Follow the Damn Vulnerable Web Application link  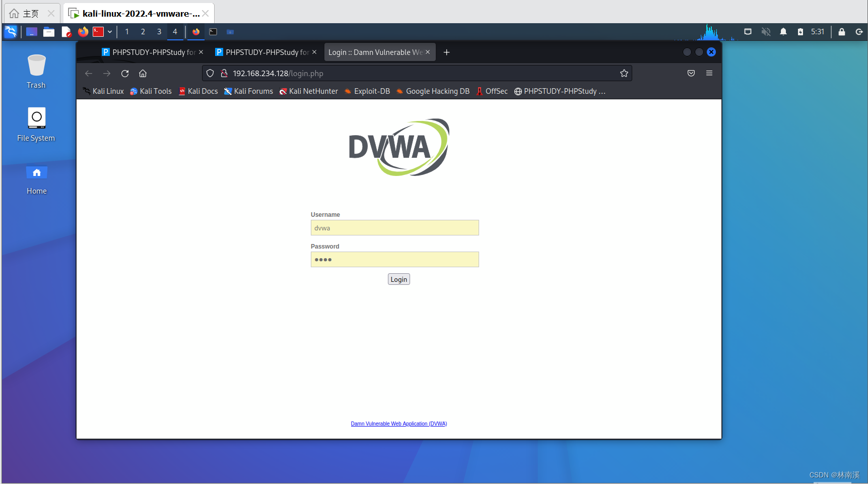point(398,423)
